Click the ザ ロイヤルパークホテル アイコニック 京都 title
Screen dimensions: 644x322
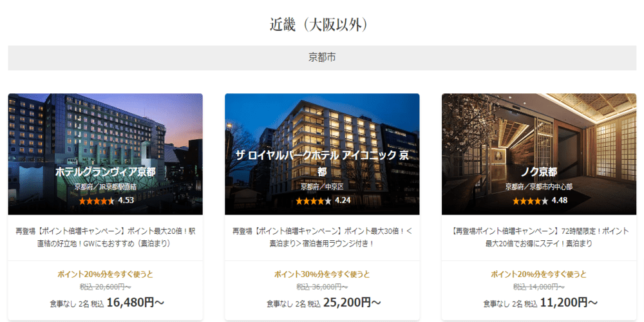pos(322,164)
